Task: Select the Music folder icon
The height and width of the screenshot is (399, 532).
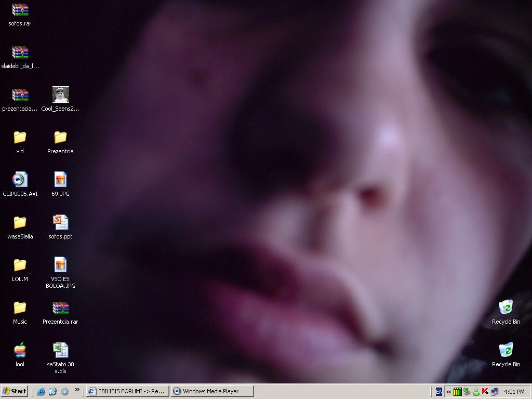Action: 20,308
